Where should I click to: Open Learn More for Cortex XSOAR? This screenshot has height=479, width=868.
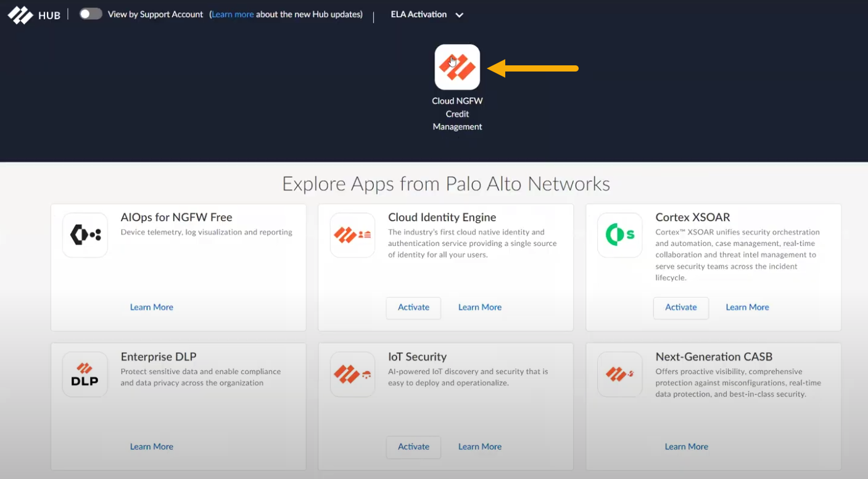747,308
